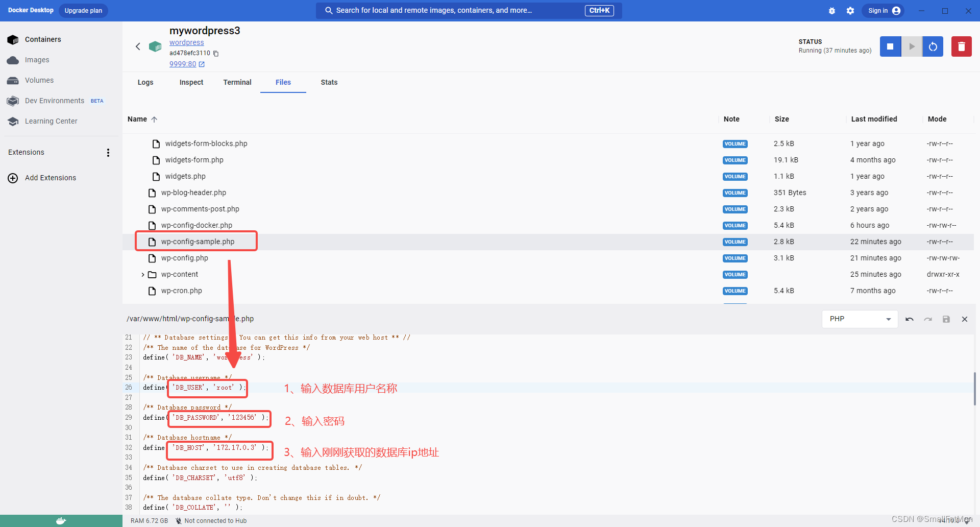This screenshot has height=527, width=980.
Task: Click the code editor vertical scrollbar
Action: pyautogui.click(x=975, y=388)
